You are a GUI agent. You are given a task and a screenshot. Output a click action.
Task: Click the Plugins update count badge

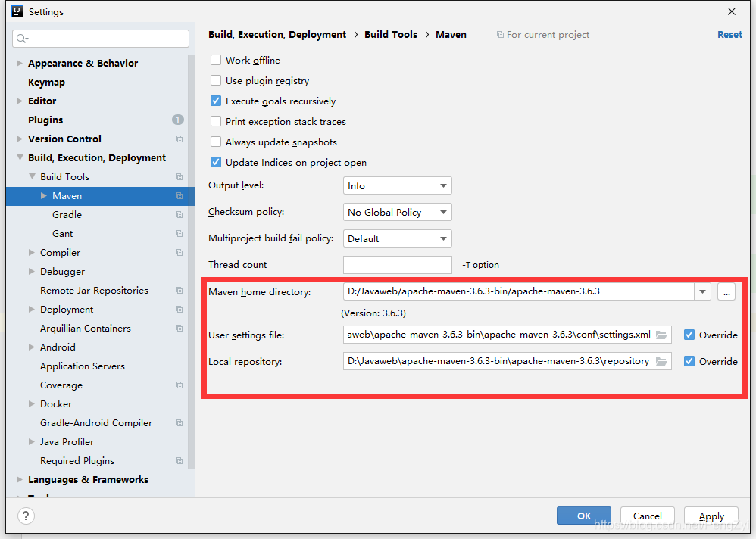177,120
